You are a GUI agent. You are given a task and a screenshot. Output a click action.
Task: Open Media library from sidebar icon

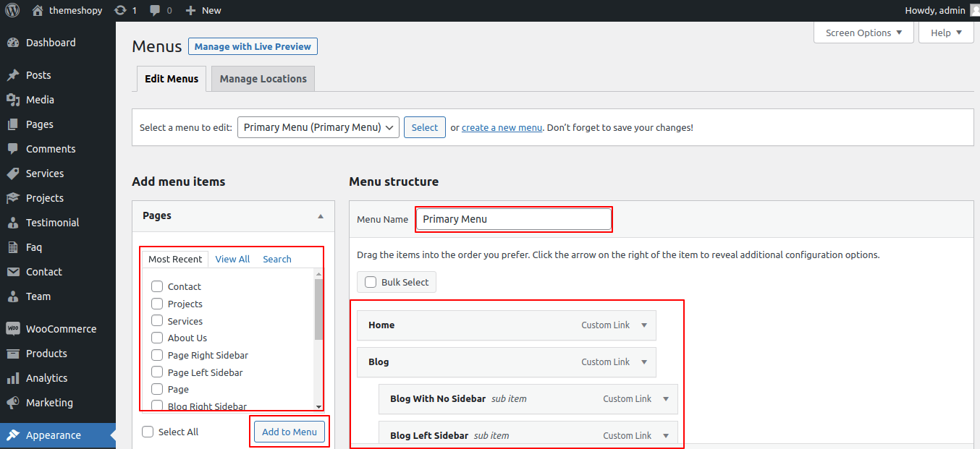point(12,100)
